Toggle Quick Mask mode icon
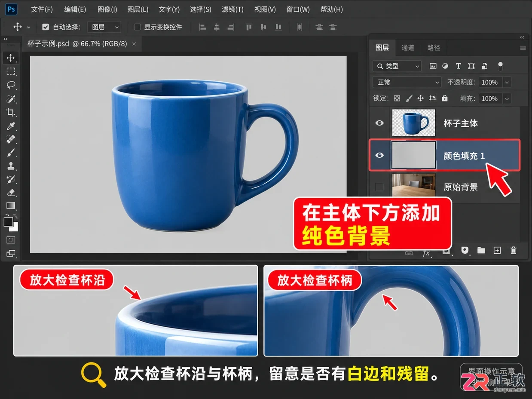 click(11, 240)
